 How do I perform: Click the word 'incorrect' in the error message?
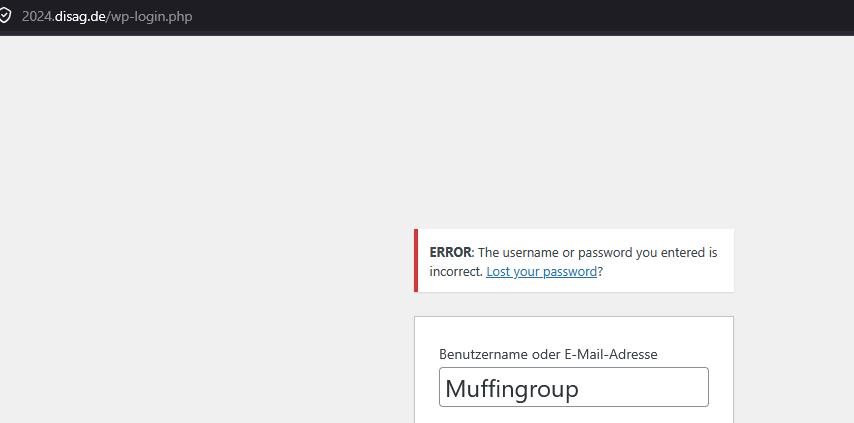tap(456, 271)
